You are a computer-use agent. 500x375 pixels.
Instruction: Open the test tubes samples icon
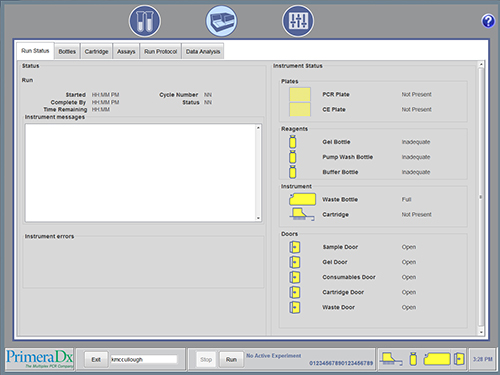[x=145, y=21]
